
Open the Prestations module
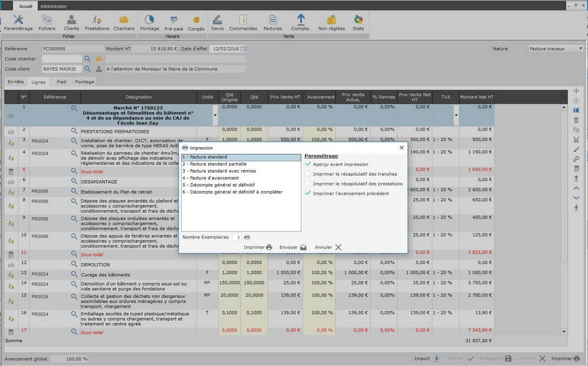pyautogui.click(x=97, y=23)
